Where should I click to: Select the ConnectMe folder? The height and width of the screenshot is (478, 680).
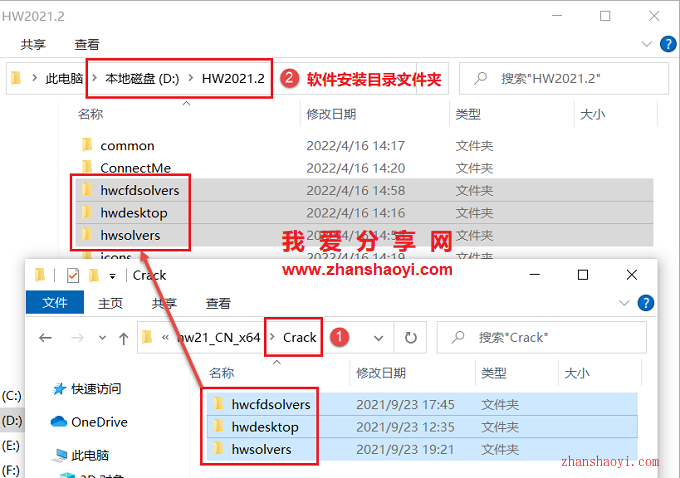[x=135, y=168]
